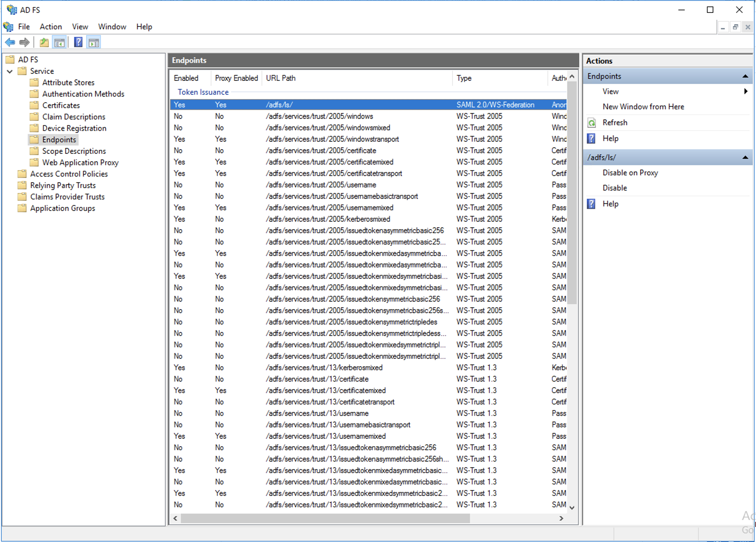The height and width of the screenshot is (542, 756).
Task: Select Authentication Methods in the tree
Action: (x=83, y=94)
